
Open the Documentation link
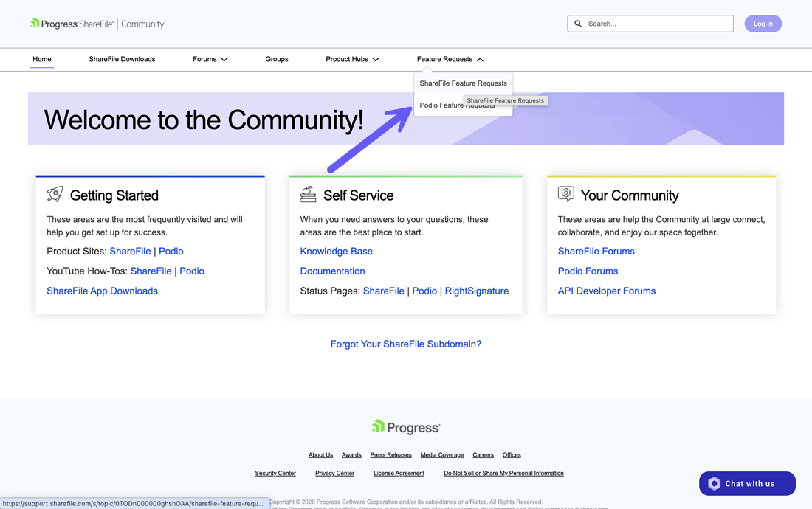point(332,271)
